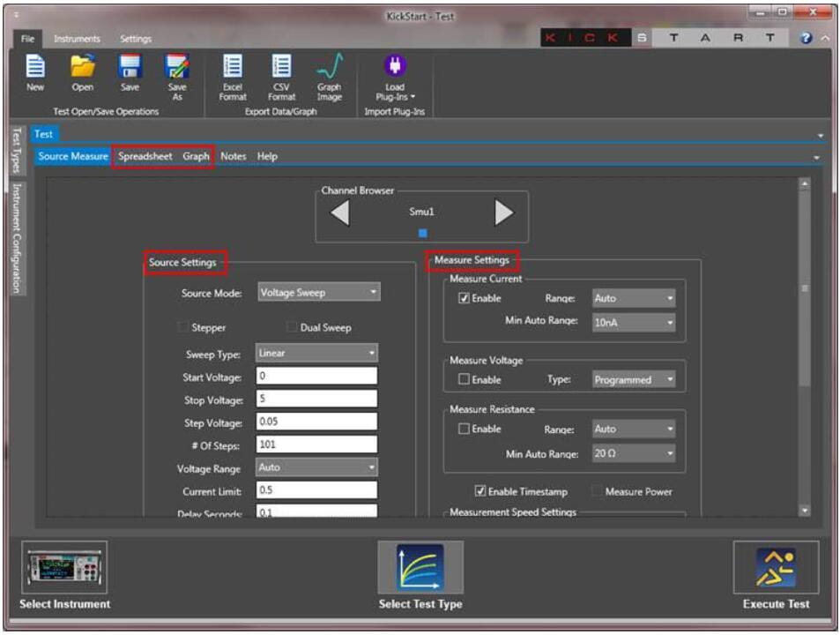
Task: Open the Measure Current Min Auto Range dropdown
Action: (633, 323)
